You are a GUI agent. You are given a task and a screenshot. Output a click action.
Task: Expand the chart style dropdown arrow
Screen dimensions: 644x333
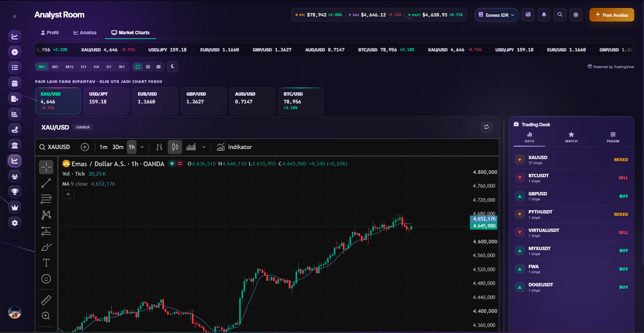tap(204, 147)
